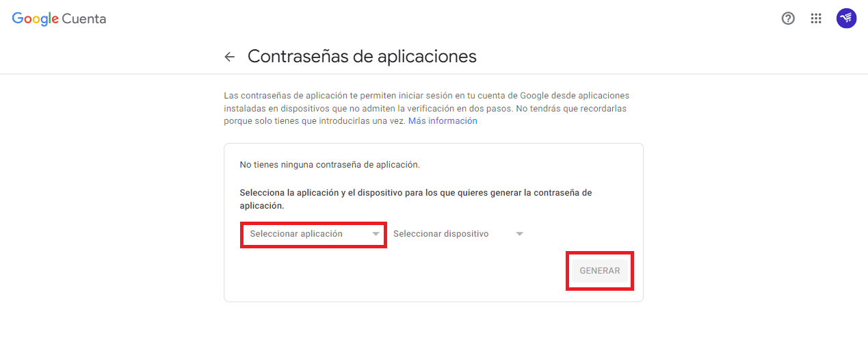Screen dimensions: 868x340
Task: Go back using the left arrow icon
Action: pyautogui.click(x=230, y=57)
